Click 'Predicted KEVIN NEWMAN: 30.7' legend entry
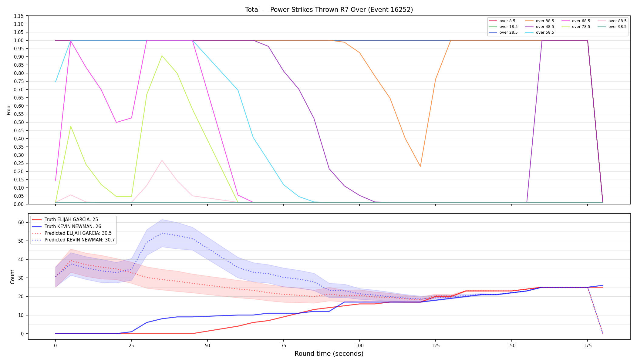Viewport: 637px width, 364px height. [73, 240]
